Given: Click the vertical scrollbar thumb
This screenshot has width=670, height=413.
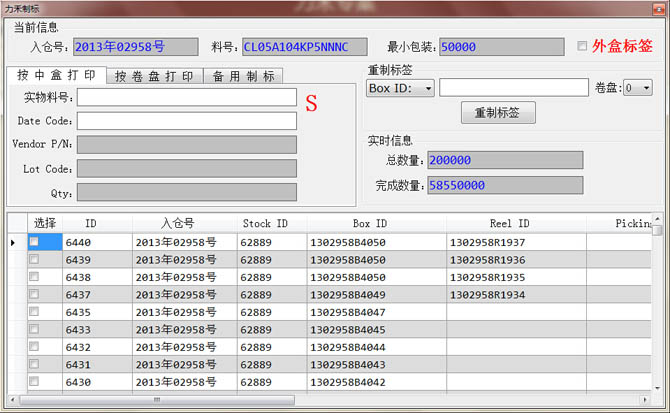Looking at the screenshot, I should tap(657, 230).
